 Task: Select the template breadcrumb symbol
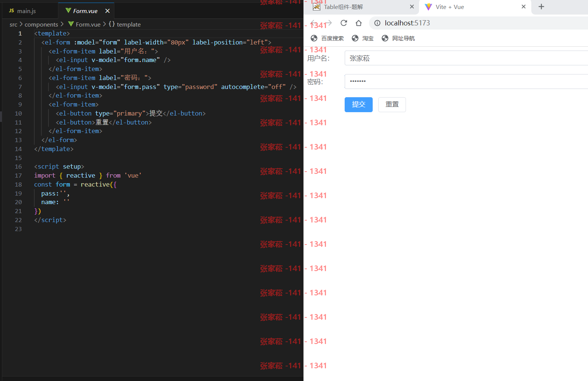(x=124, y=24)
